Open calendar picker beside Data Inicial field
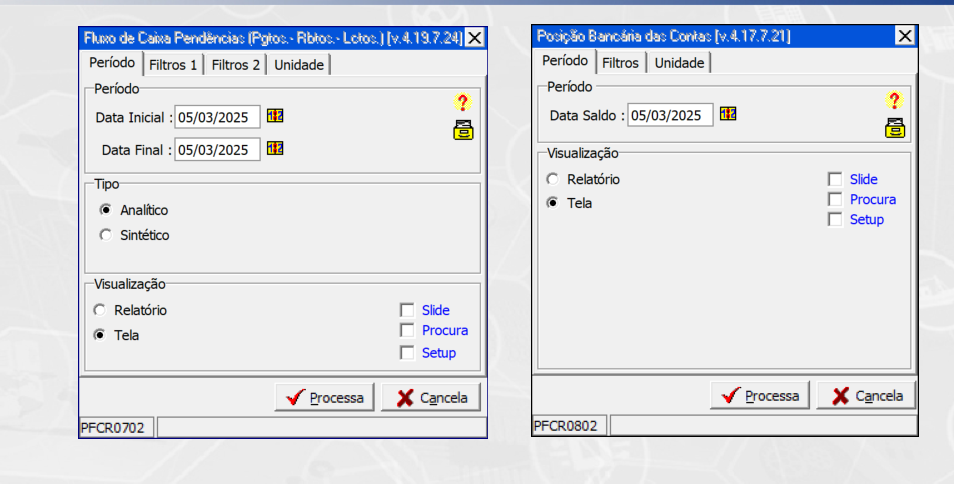The height and width of the screenshot is (484, 954). coord(275,116)
